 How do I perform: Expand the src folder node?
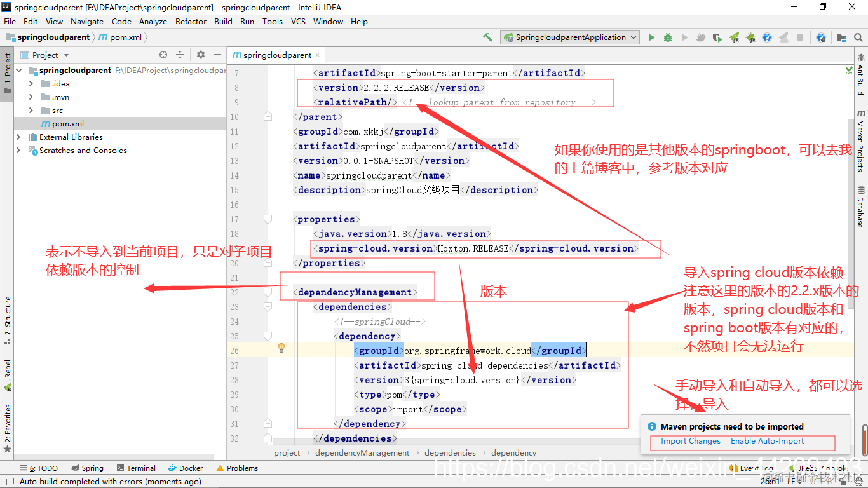point(31,111)
